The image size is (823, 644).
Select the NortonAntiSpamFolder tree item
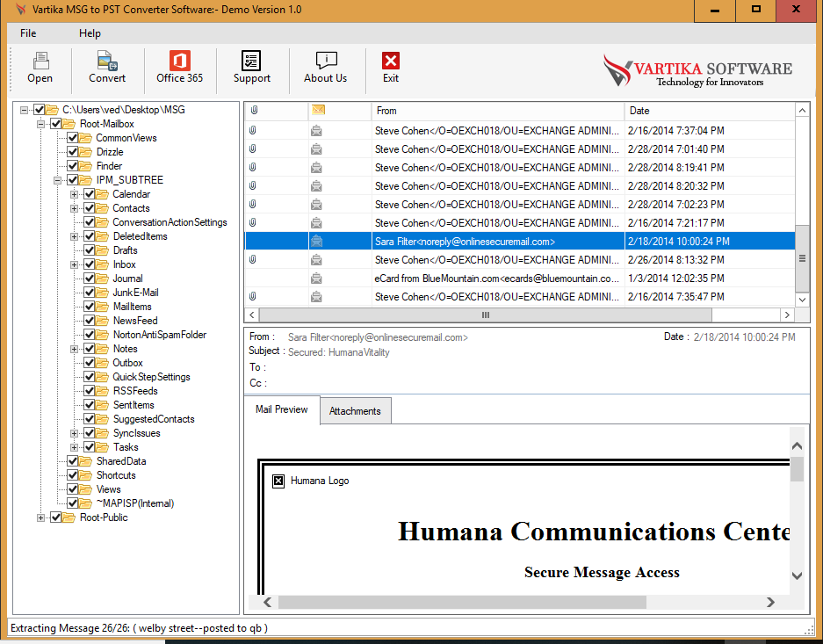[x=160, y=335]
